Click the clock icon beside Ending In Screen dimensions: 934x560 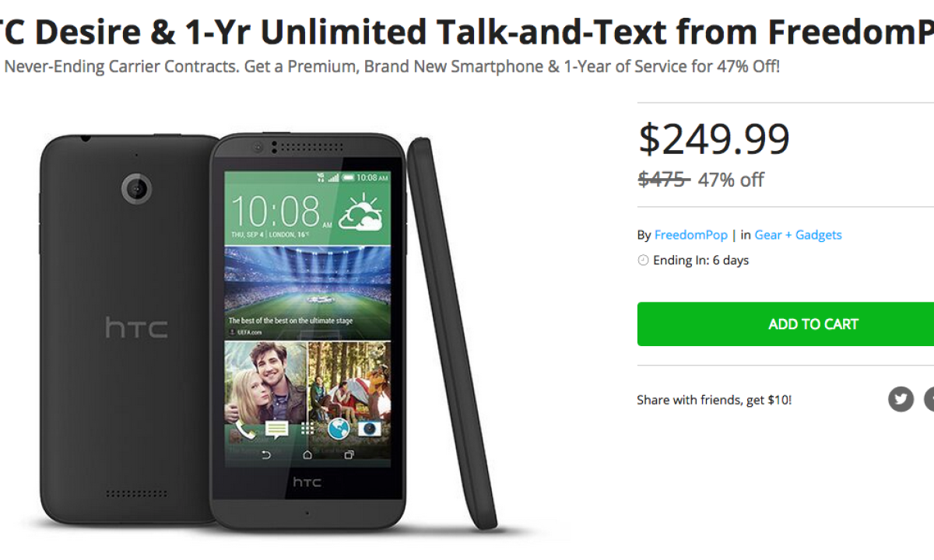click(x=643, y=261)
